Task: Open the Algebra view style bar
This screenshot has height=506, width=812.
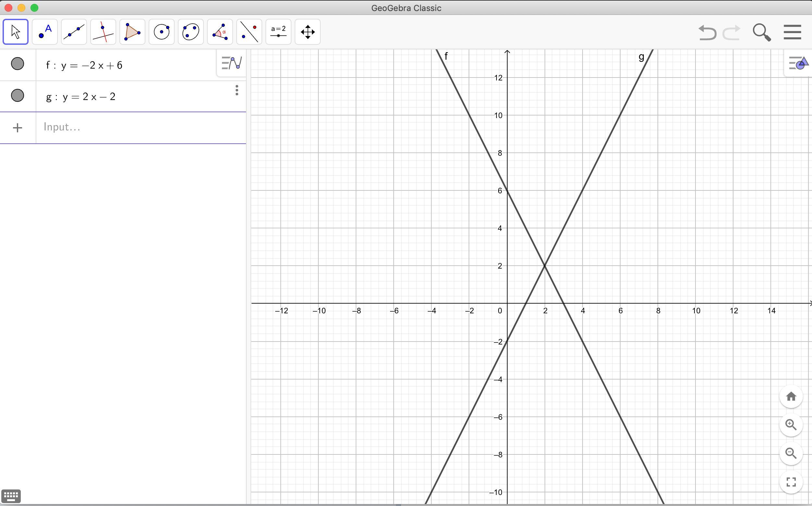Action: [x=231, y=63]
